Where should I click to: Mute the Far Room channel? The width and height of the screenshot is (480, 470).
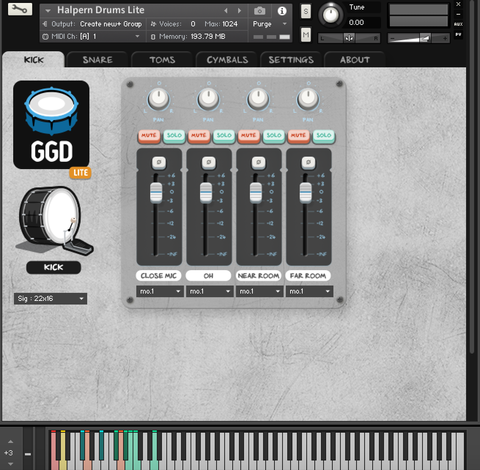(298, 136)
